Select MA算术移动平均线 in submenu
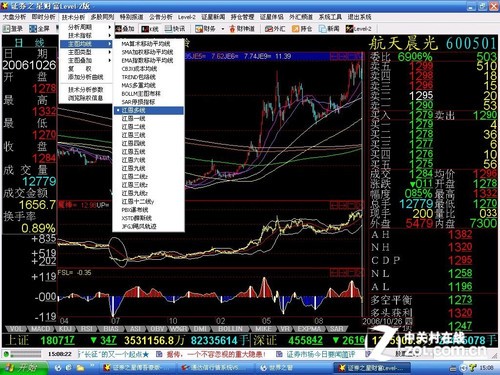Viewport: 500px width, 375px height. (149, 44)
